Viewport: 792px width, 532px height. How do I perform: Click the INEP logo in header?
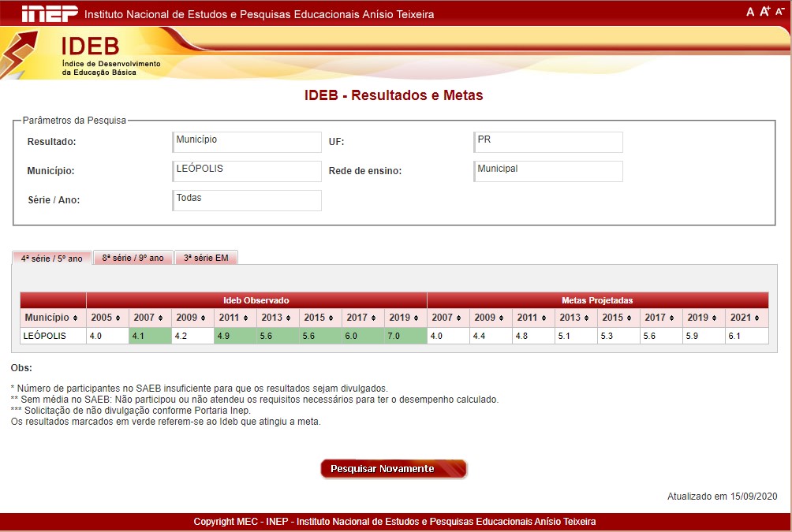[50, 13]
